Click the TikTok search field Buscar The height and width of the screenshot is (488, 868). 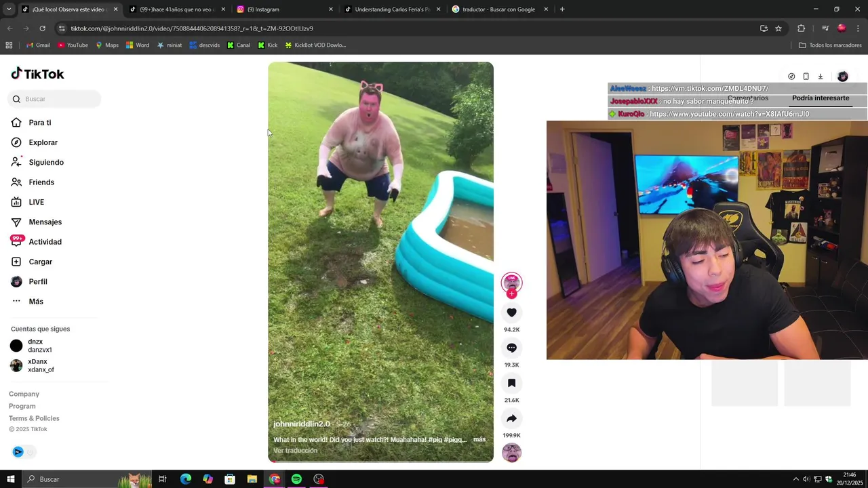coord(55,99)
